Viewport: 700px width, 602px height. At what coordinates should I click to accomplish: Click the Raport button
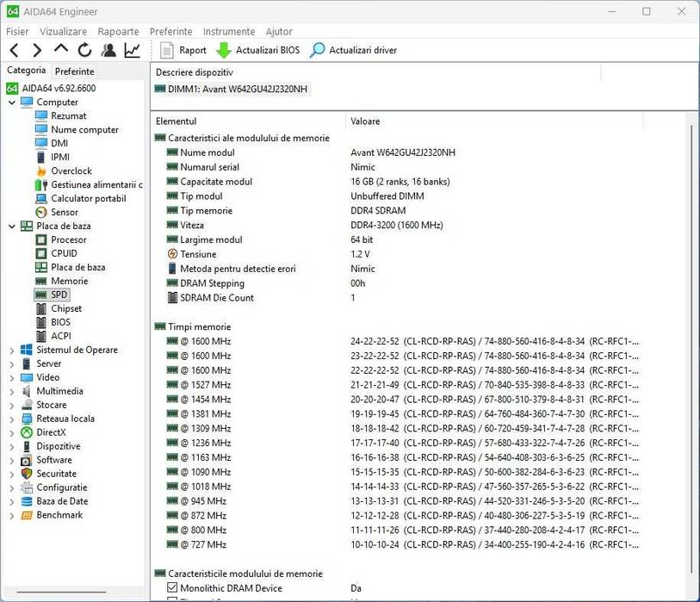(183, 50)
